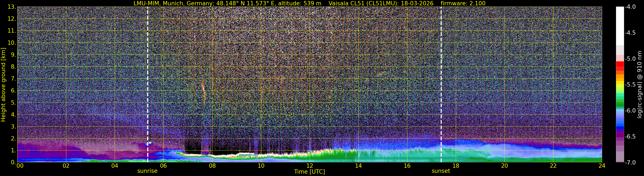Click the Height above ground axis label
Image resolution: width=644 pixels, height=176 pixels.
point(3,85)
